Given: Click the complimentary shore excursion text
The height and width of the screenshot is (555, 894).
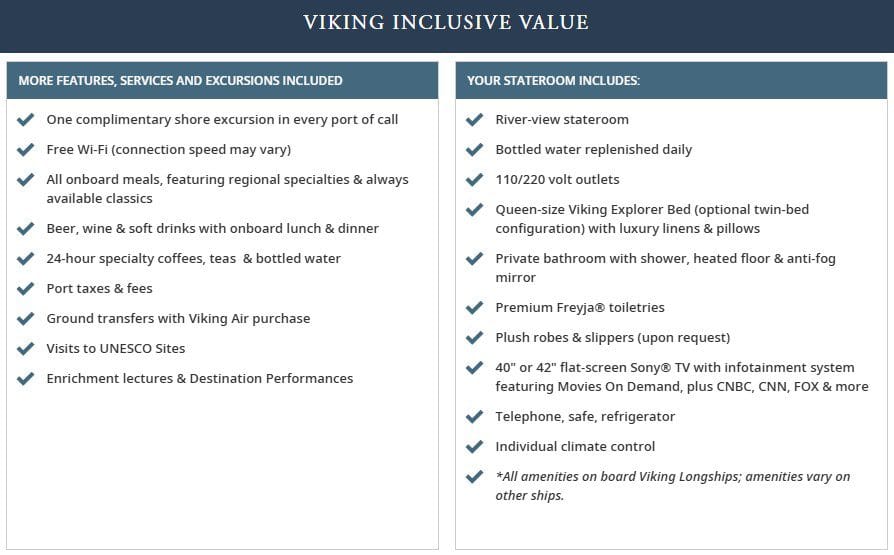Looking at the screenshot, I should tap(222, 120).
